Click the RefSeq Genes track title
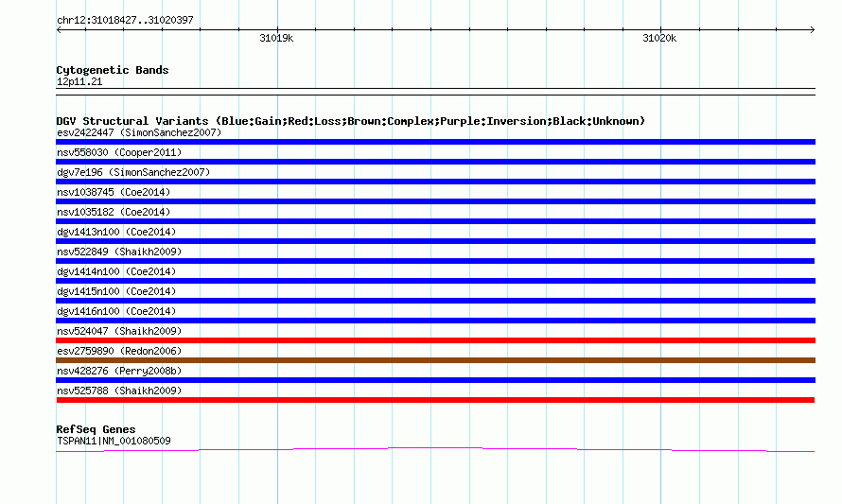The width and height of the screenshot is (842, 504). tap(96, 429)
